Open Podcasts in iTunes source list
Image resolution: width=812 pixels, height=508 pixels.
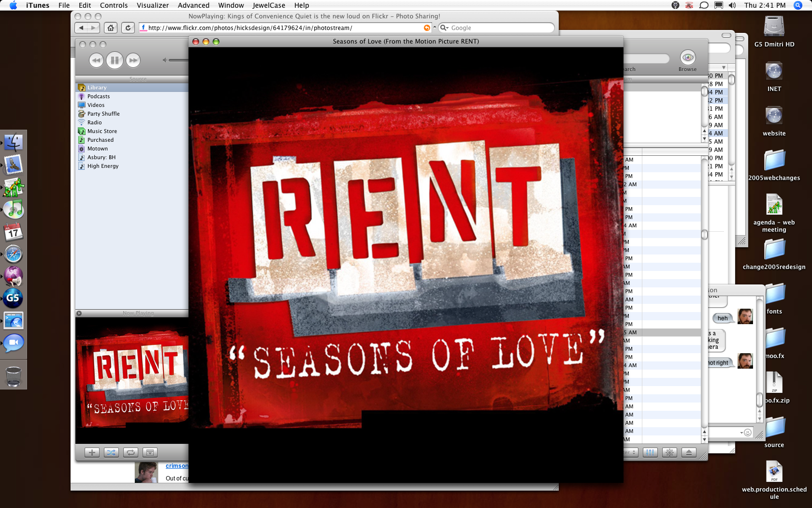[132, 96]
